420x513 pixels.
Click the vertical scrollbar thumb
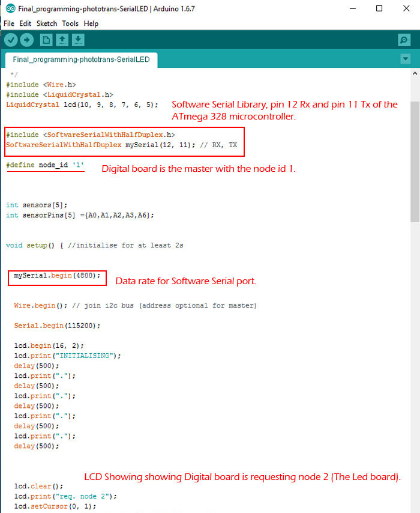[x=415, y=162]
